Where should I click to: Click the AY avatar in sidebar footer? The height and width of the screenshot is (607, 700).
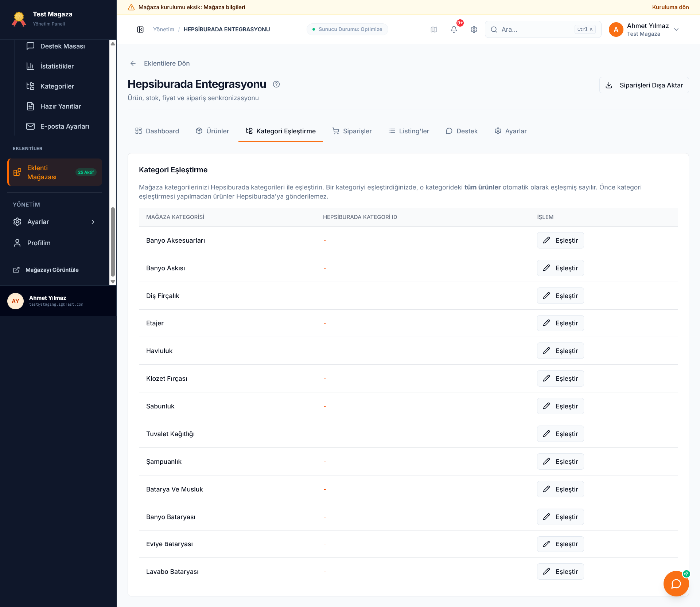(x=15, y=301)
